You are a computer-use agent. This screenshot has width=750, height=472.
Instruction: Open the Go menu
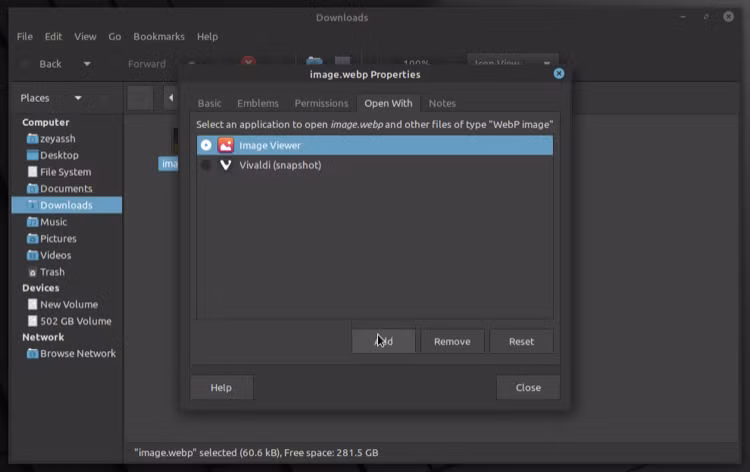pos(114,36)
